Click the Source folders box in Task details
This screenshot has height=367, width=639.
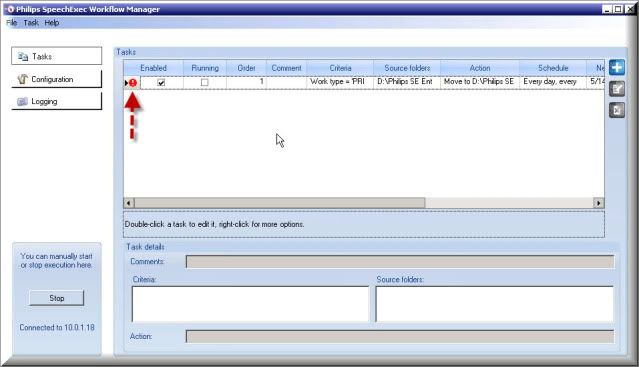[x=494, y=304]
